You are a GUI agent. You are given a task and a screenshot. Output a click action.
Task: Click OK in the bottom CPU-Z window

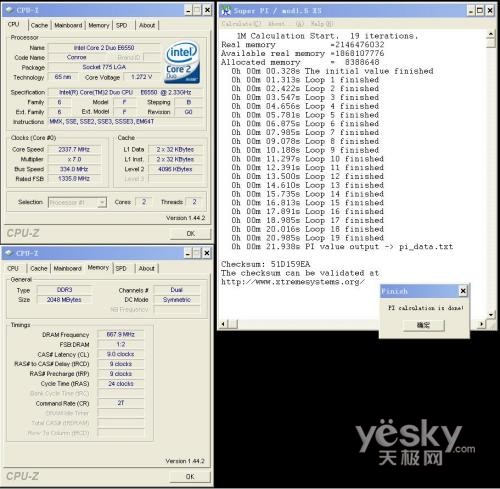pos(190,476)
